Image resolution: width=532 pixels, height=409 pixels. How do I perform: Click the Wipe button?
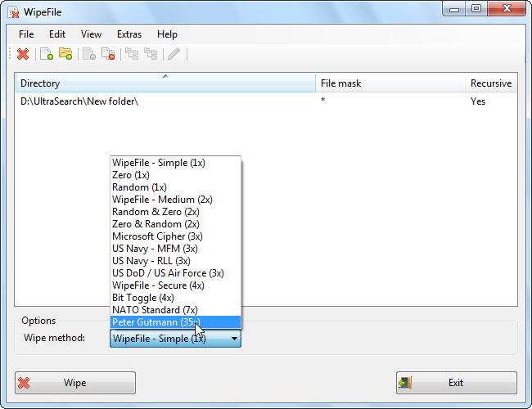[x=75, y=383]
